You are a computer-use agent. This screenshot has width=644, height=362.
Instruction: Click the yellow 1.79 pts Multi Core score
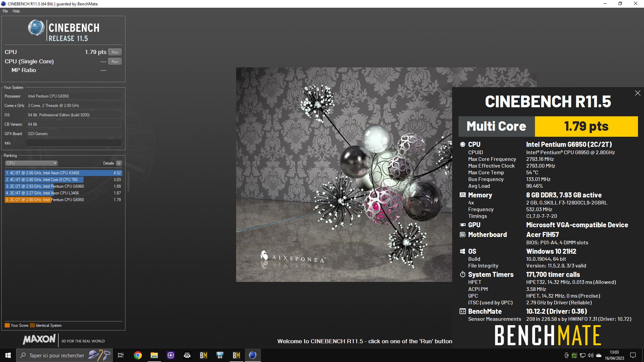(586, 126)
